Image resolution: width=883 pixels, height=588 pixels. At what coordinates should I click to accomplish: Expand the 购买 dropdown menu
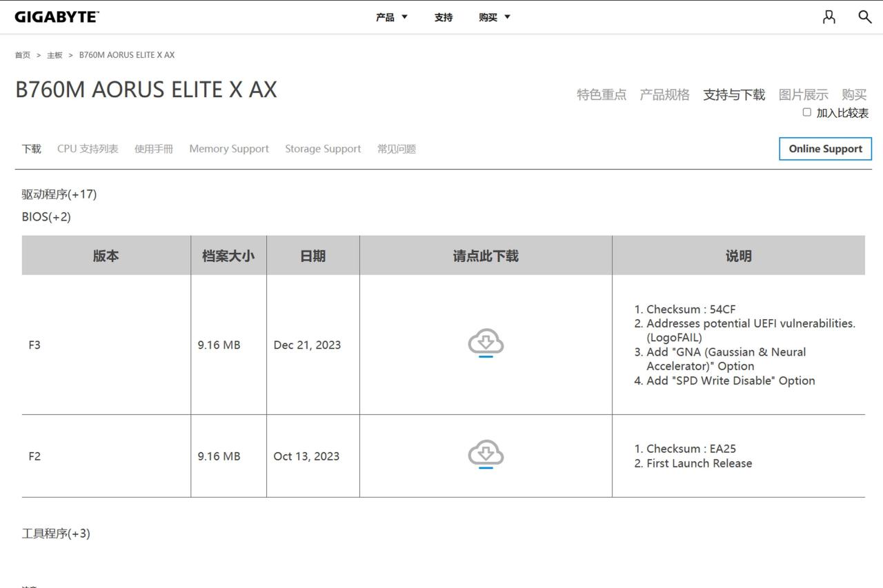[494, 17]
